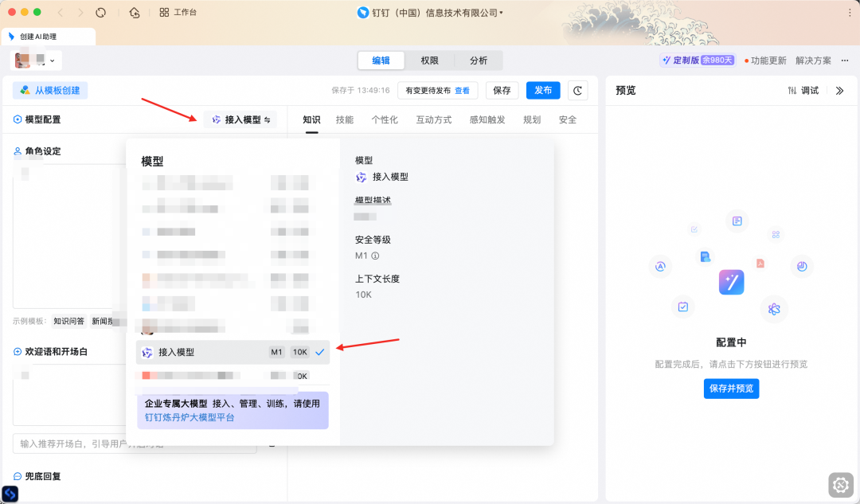The width and height of the screenshot is (860, 504).
Task: Click the info icon next to M1
Action: coord(375,256)
